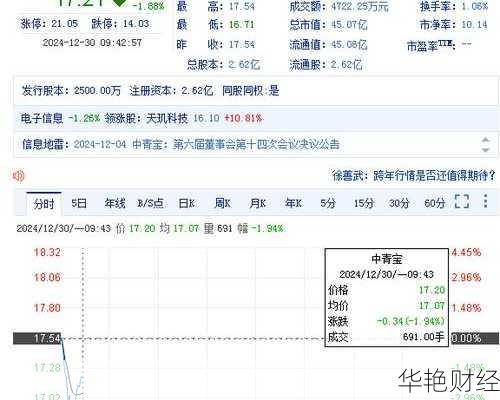Click the 电子信息 sector link

click(42, 118)
